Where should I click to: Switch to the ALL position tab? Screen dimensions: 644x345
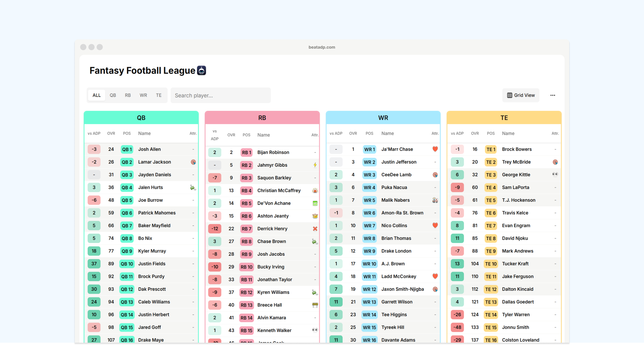click(97, 95)
